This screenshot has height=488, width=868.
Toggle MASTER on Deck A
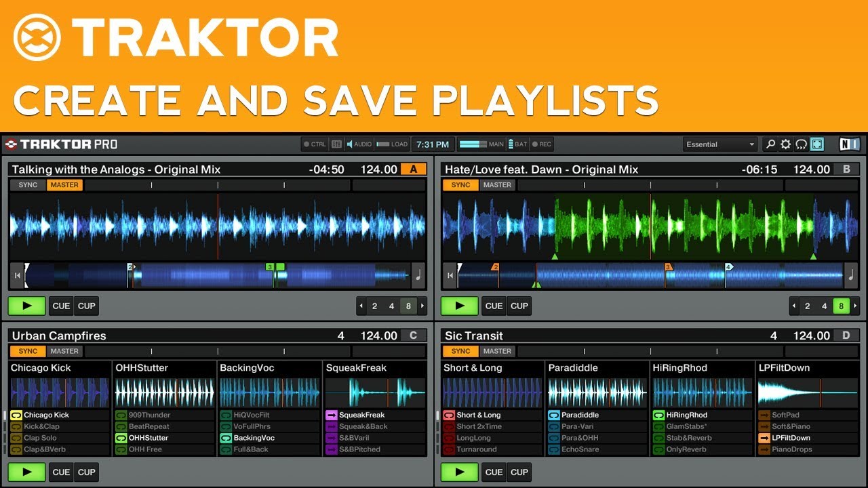(64, 185)
